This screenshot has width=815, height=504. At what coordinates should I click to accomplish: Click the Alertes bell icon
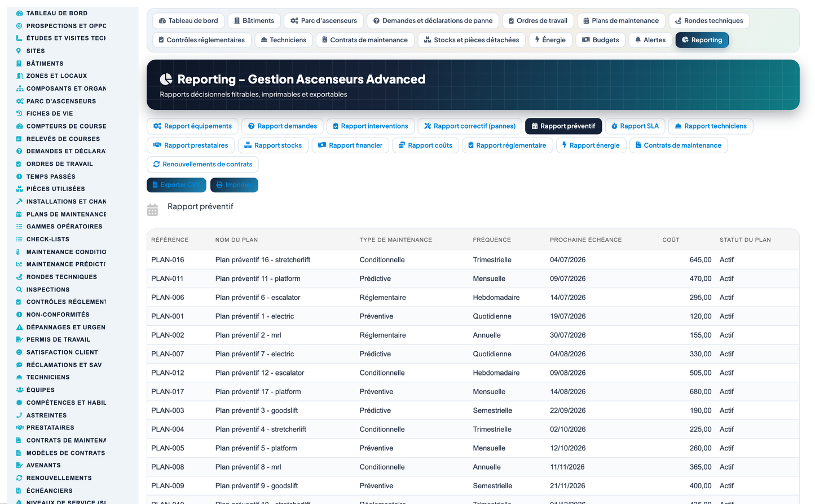(638, 39)
